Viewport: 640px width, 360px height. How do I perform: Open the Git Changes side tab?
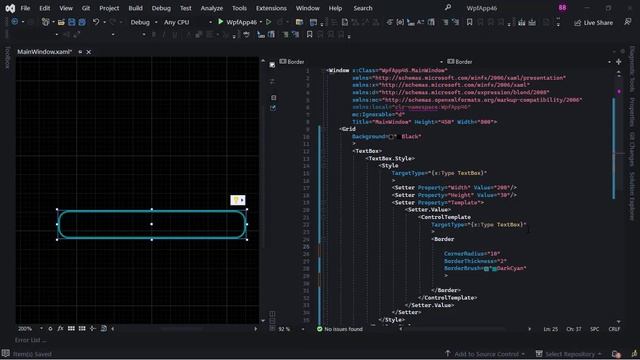click(632, 149)
